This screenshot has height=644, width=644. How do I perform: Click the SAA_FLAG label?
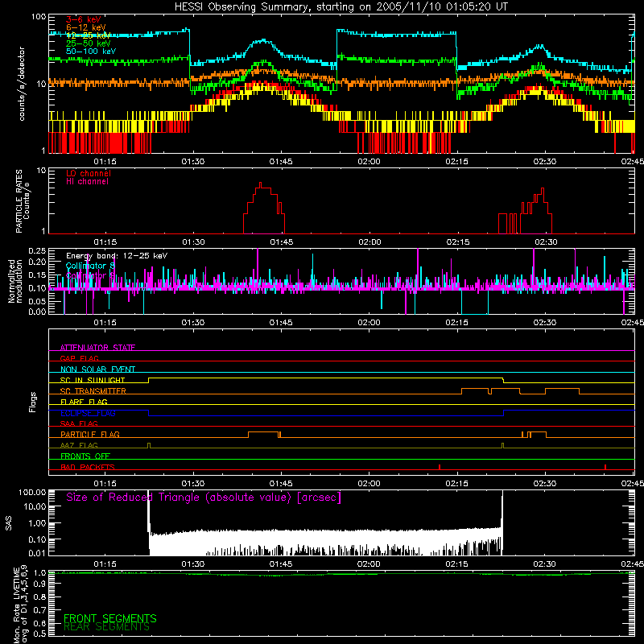pyautogui.click(x=79, y=423)
